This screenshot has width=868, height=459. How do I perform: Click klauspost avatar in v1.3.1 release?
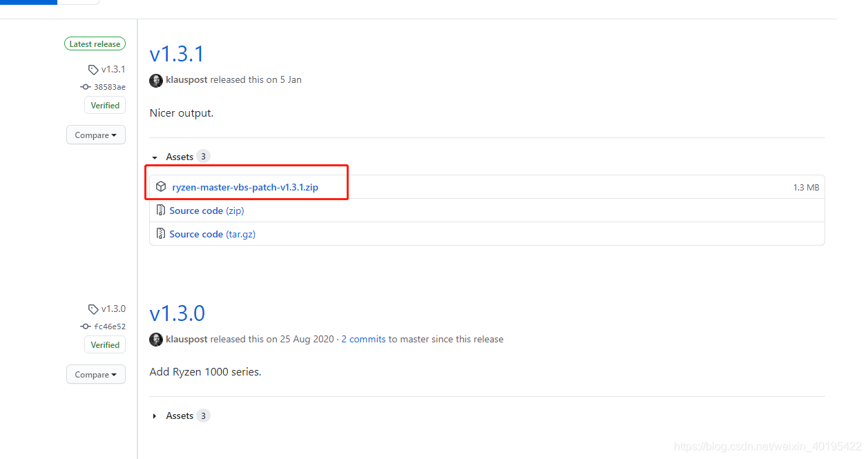click(x=156, y=80)
